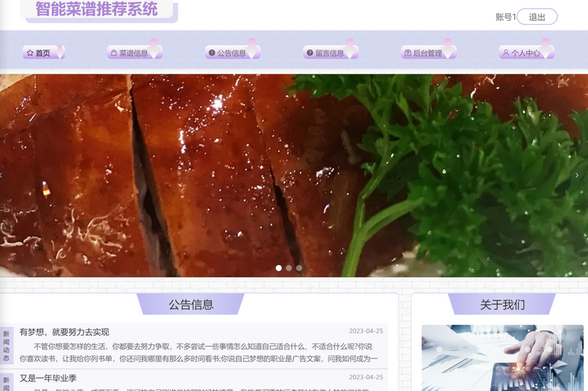Open the 首页 menu item
The image size is (588, 391).
[44, 53]
